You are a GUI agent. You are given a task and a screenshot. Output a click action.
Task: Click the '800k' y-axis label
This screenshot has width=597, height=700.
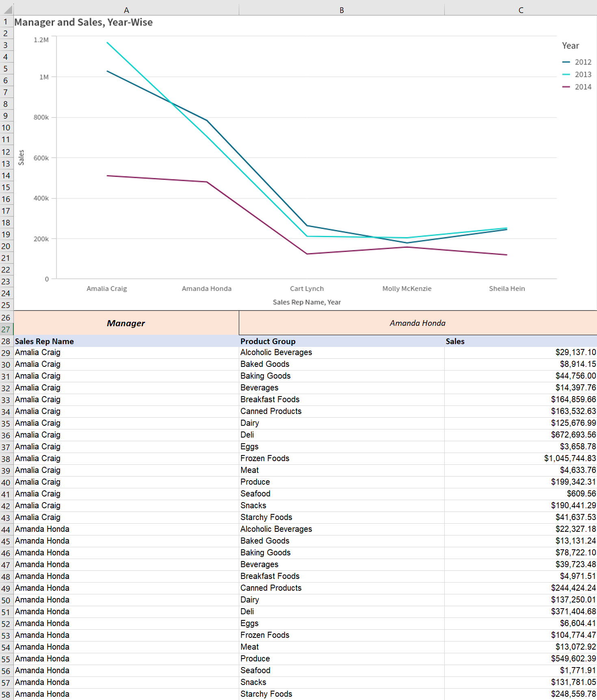coord(41,117)
